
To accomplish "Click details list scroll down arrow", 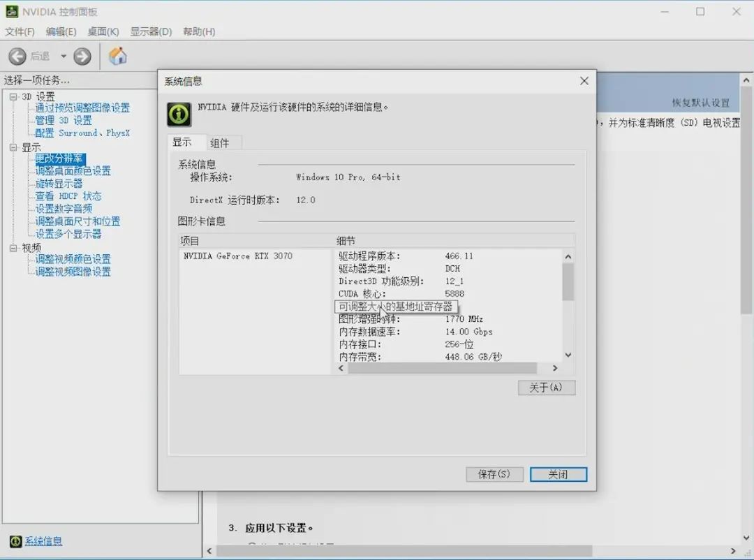I will [x=568, y=355].
